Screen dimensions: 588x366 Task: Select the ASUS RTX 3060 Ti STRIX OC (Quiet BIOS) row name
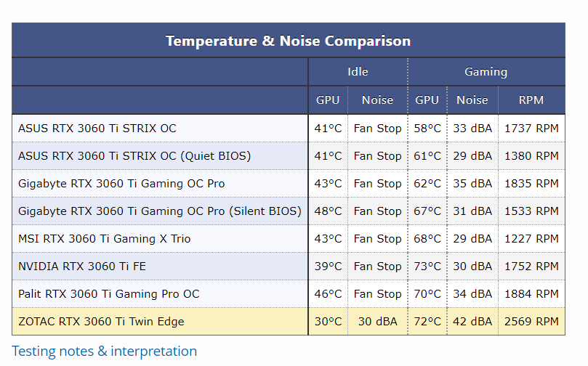(x=134, y=156)
